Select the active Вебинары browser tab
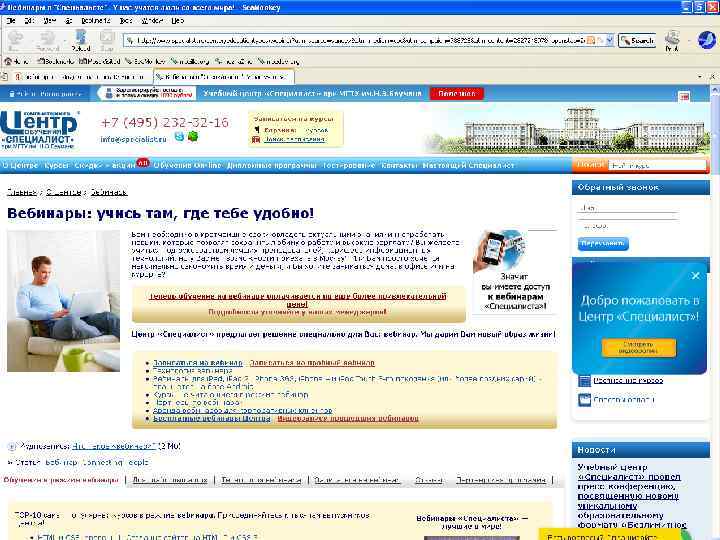This screenshot has height=540, width=720. (x=224, y=77)
